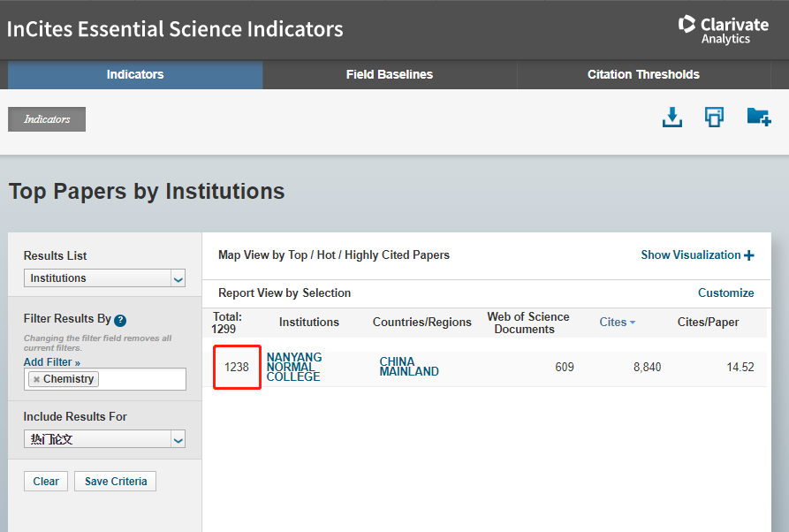Image resolution: width=789 pixels, height=532 pixels.
Task: Open the Include Results For dropdown
Action: [178, 439]
